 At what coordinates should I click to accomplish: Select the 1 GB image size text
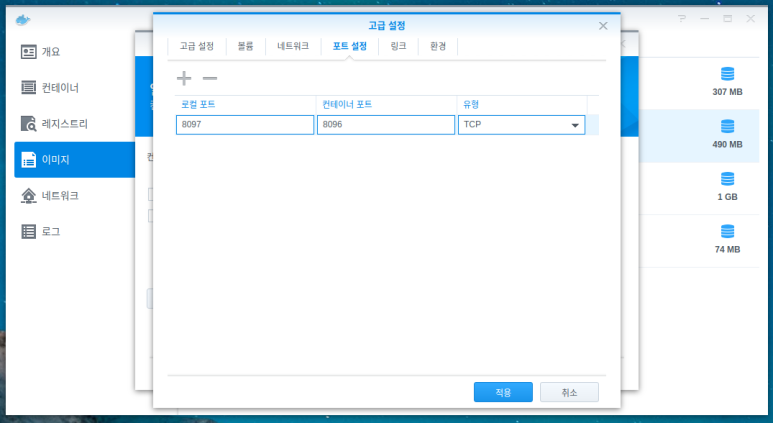727,197
